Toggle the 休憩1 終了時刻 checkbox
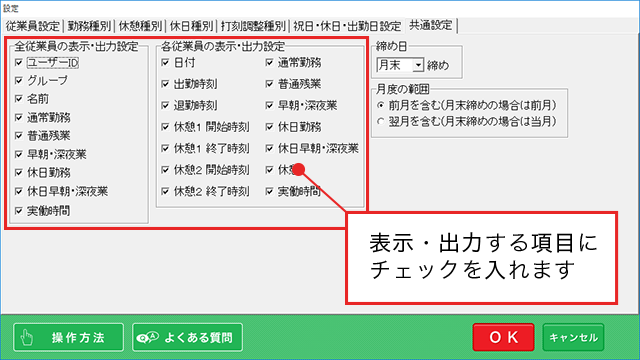 click(165, 148)
